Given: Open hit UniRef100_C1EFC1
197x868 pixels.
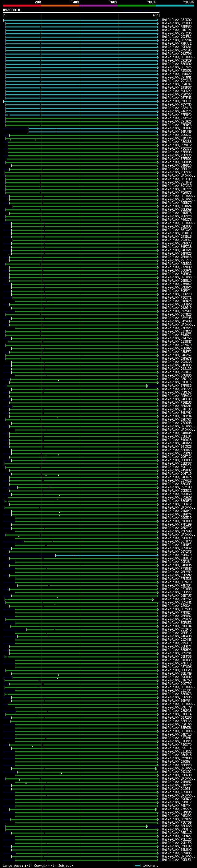Looking at the screenshot, I should coord(177,101).
